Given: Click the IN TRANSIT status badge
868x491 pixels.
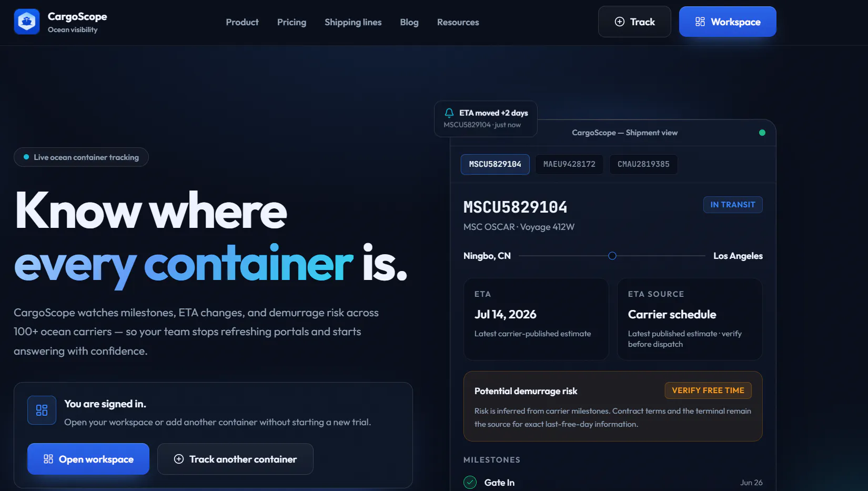Looking at the screenshot, I should (733, 205).
